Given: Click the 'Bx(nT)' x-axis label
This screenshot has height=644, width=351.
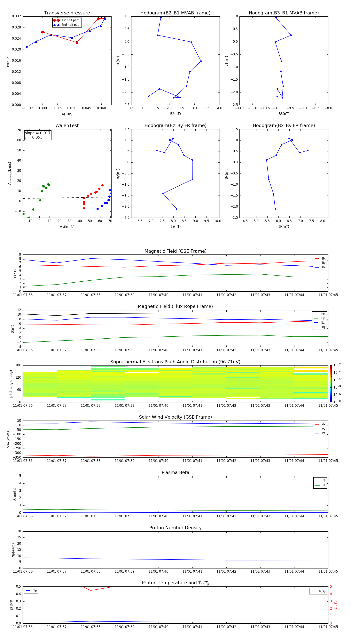Looking at the screenshot, I should [284, 227].
